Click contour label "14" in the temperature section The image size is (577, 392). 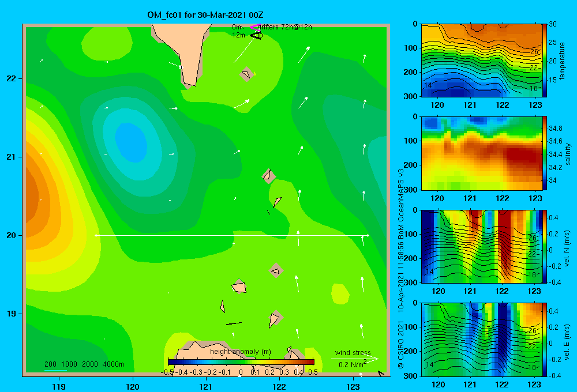tap(428, 85)
